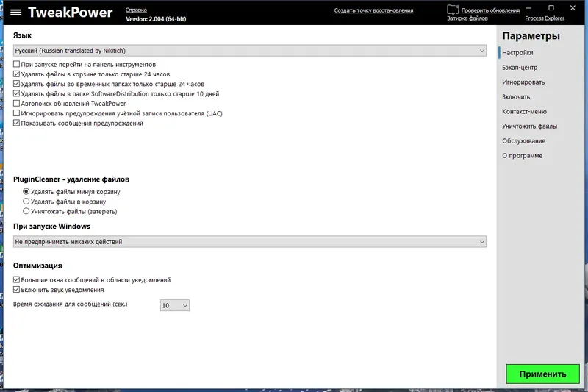Screen dimensions: 588x392
Task: Select Уничтожать файлы (затереть) radio
Action: click(26, 211)
